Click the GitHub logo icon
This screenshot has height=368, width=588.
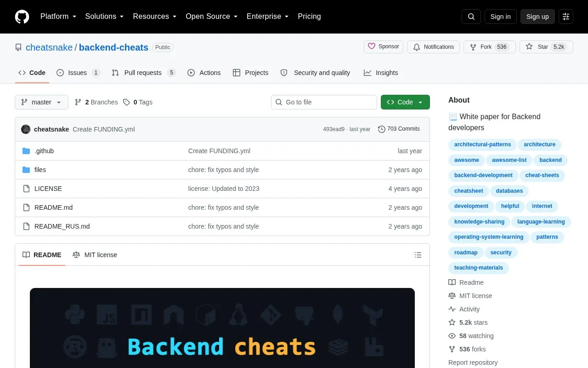(x=22, y=17)
